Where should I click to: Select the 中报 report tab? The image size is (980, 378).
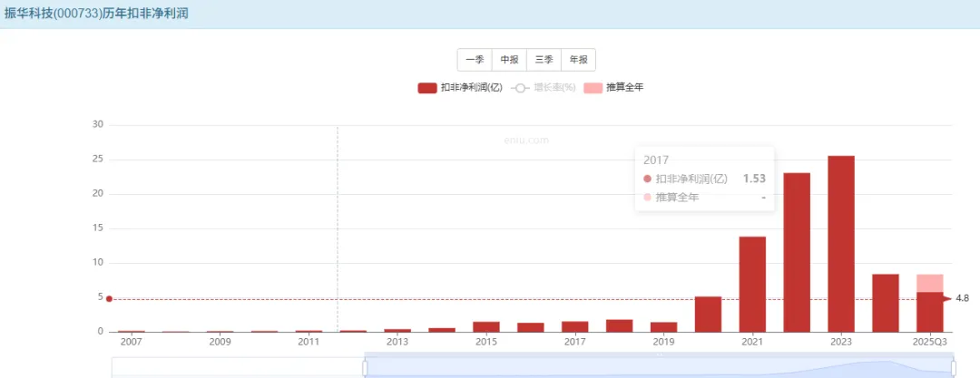(x=509, y=60)
